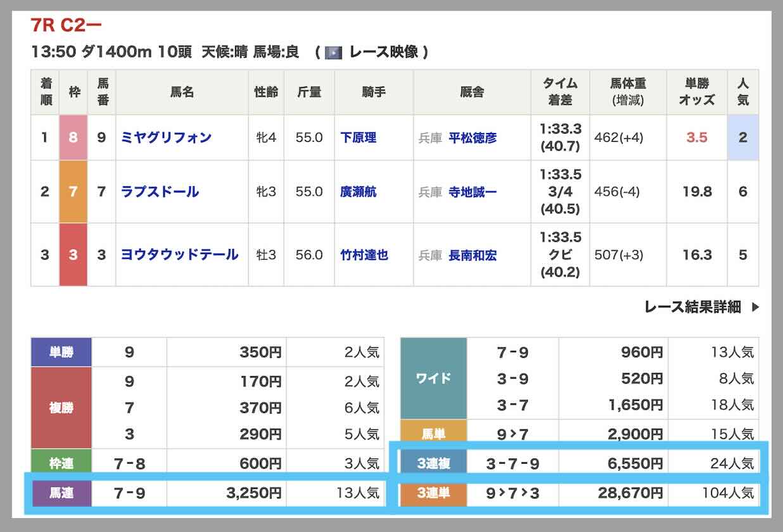Open trainer 長南和宏 profile
The image size is (783, 532).
[x=473, y=255]
